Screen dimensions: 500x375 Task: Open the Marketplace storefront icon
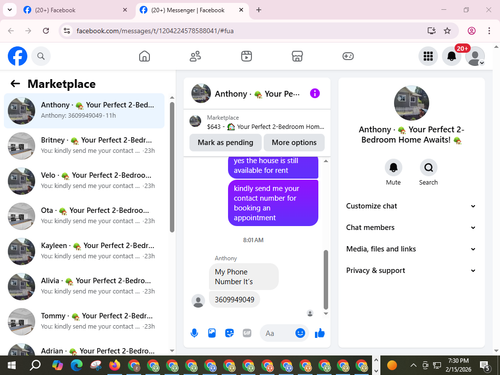297,56
